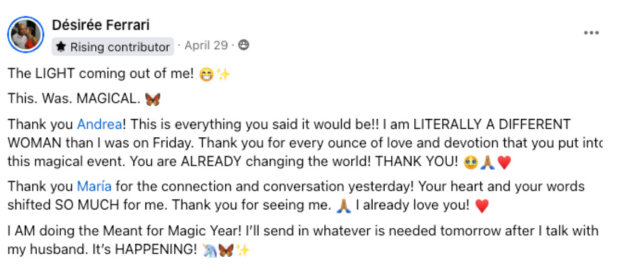Screen dimensions: 644x278
Task: Click the Désirée Ferrari author name
Action: [x=100, y=25]
